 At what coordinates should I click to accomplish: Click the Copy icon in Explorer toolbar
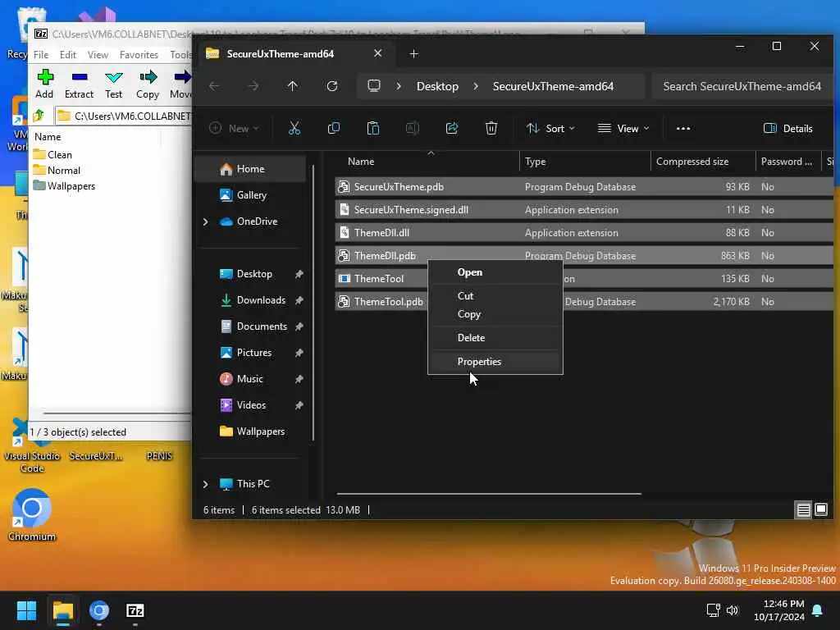[334, 128]
